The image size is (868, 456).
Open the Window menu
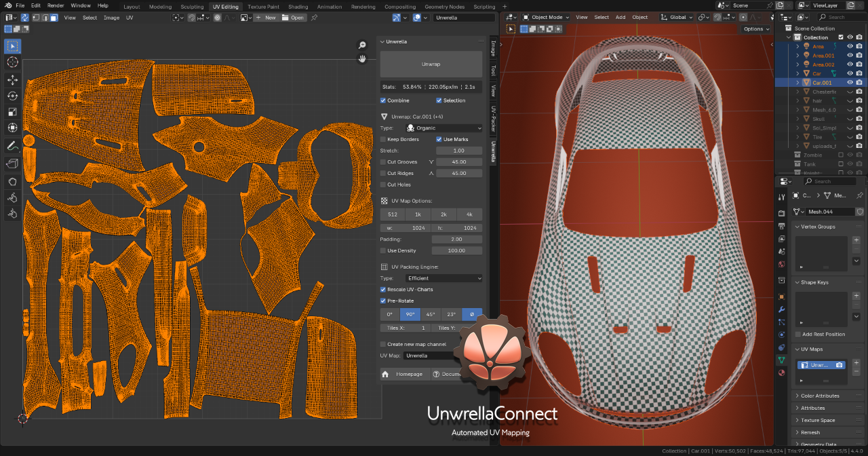pos(80,5)
